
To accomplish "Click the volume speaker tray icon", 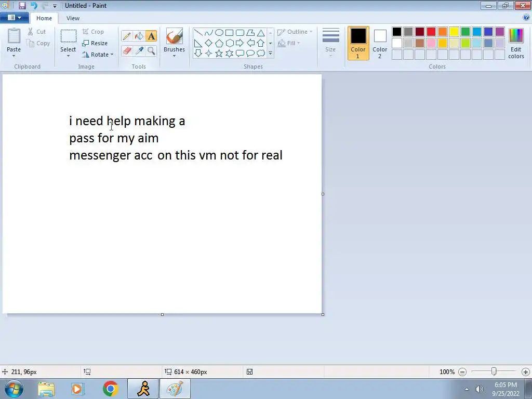I will [x=479, y=389].
